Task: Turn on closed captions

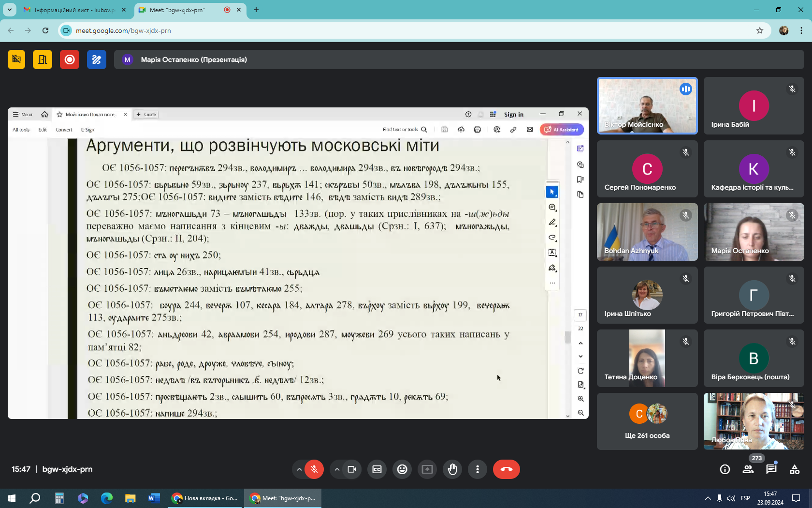Action: point(377,469)
